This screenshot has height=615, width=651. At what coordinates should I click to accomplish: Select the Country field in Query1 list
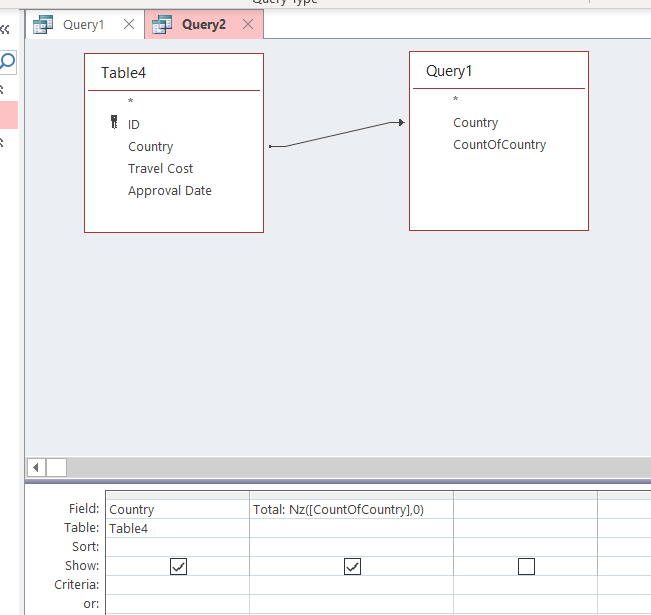475,123
